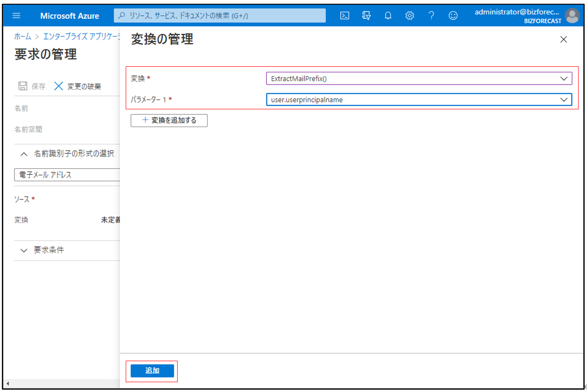587x392 pixels.
Task: Open the パラメーター 1 user.userprincipalname dropdown
Action: pyautogui.click(x=419, y=100)
